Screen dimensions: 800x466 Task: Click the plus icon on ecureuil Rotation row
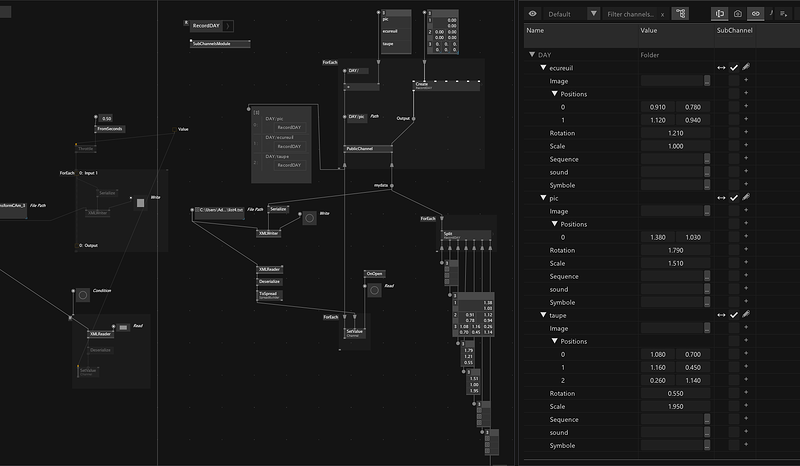tap(746, 133)
